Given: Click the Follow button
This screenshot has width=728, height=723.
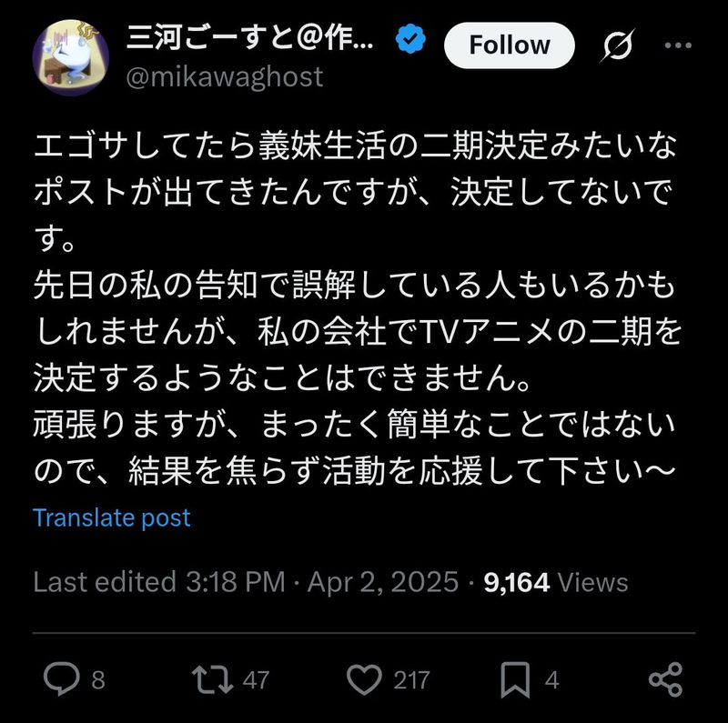Looking at the screenshot, I should pyautogui.click(x=509, y=45).
